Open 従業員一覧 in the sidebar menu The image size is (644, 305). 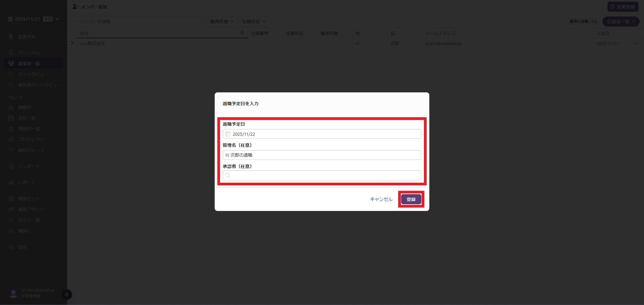click(x=29, y=63)
